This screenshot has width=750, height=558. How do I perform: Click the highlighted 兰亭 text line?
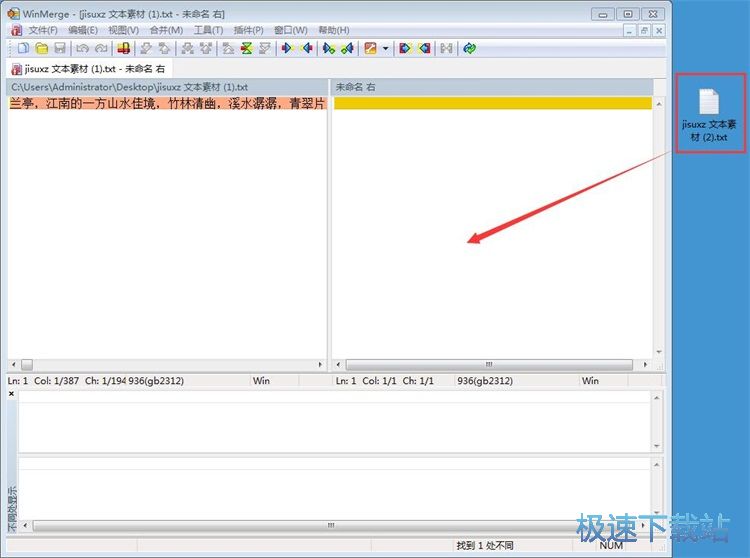(x=167, y=103)
